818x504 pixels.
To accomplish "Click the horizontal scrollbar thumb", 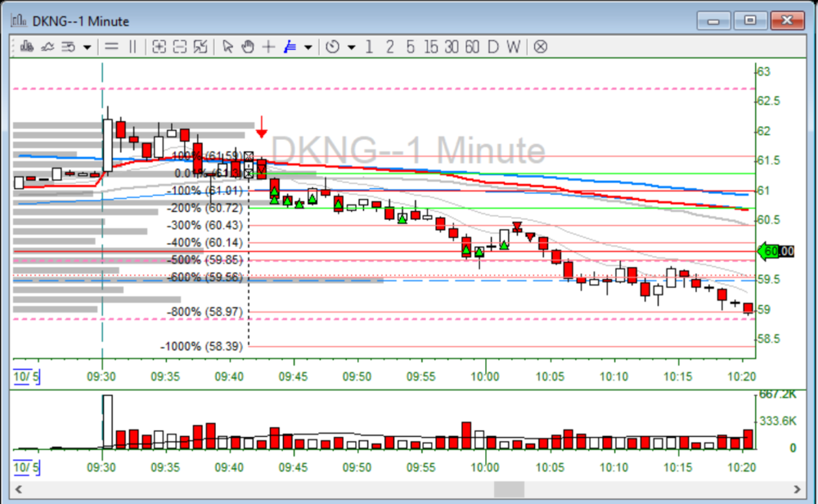I will pos(509,489).
